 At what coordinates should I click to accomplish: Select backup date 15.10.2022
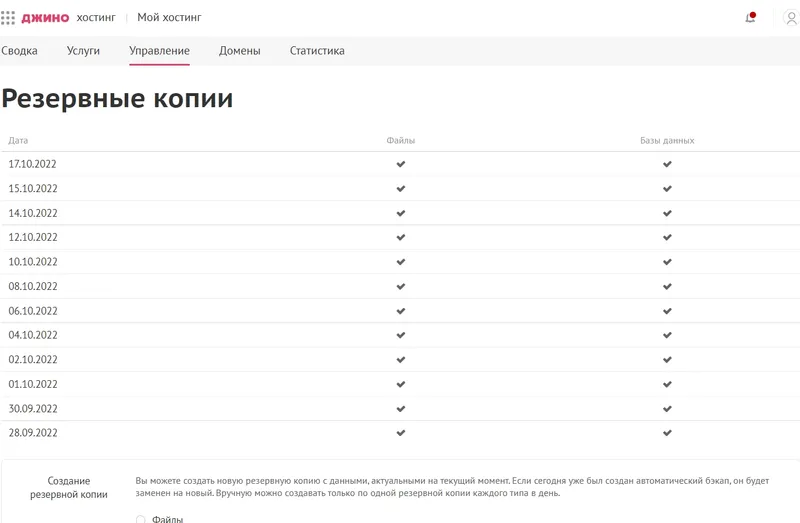point(33,188)
